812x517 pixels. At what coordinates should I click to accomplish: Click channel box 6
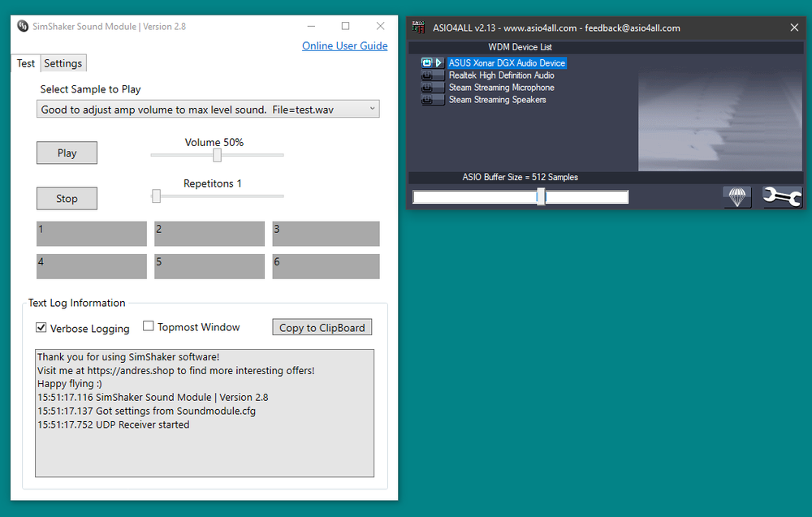click(x=326, y=266)
